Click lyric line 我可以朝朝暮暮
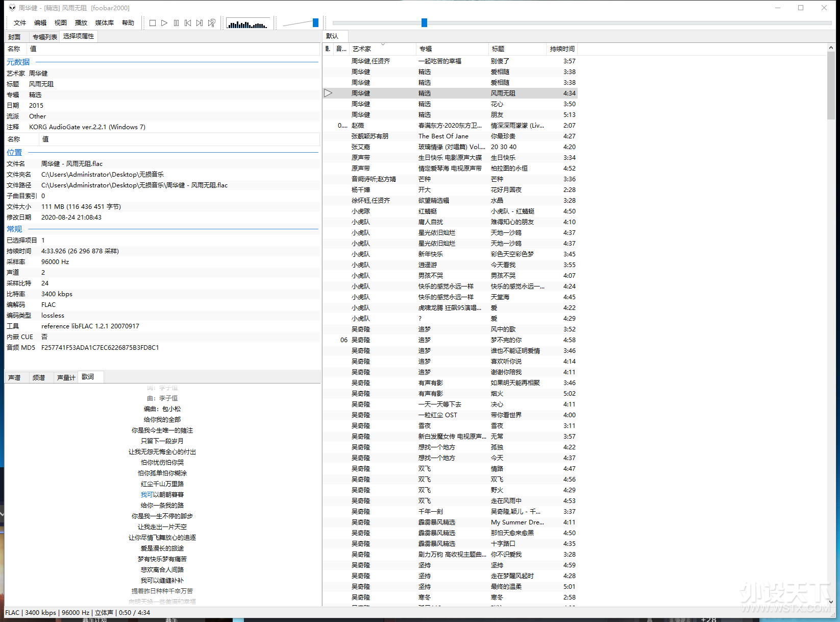 pos(162,494)
